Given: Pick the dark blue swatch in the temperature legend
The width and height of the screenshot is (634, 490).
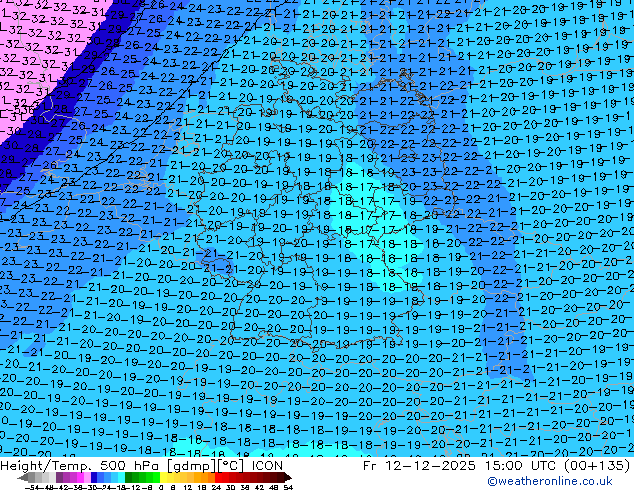Looking at the screenshot, I should tap(94, 477).
